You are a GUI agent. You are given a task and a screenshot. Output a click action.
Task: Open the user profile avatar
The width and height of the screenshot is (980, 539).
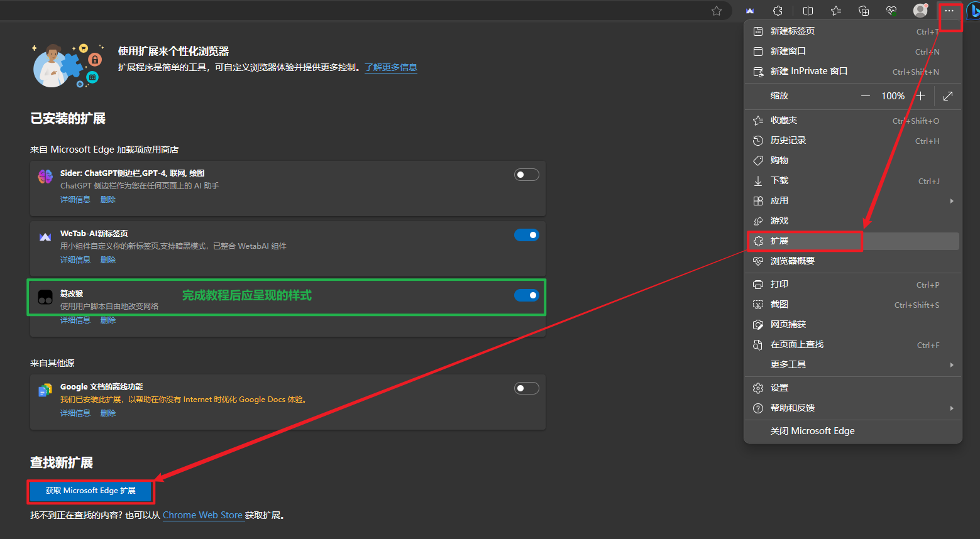point(920,11)
